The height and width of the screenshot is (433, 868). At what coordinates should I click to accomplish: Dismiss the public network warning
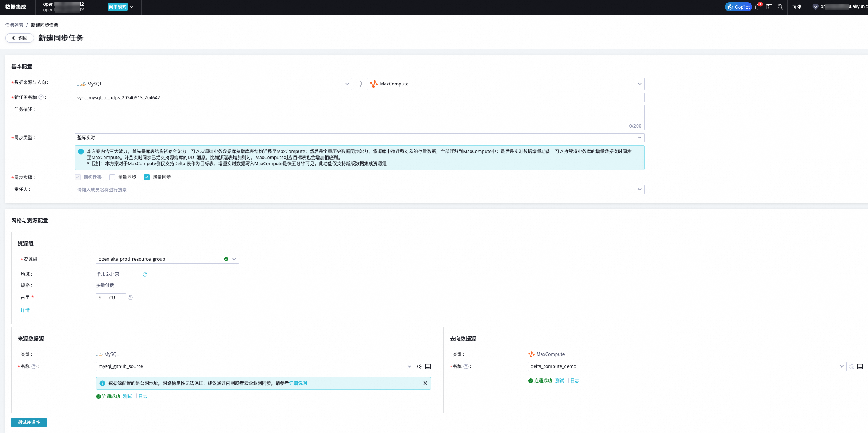tap(425, 383)
